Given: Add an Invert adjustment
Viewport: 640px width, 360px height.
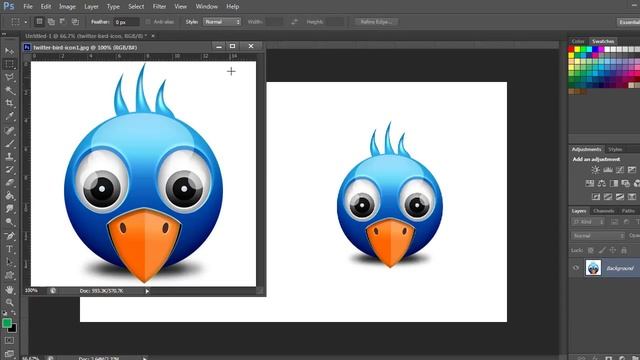Looking at the screenshot, I should (596, 197).
